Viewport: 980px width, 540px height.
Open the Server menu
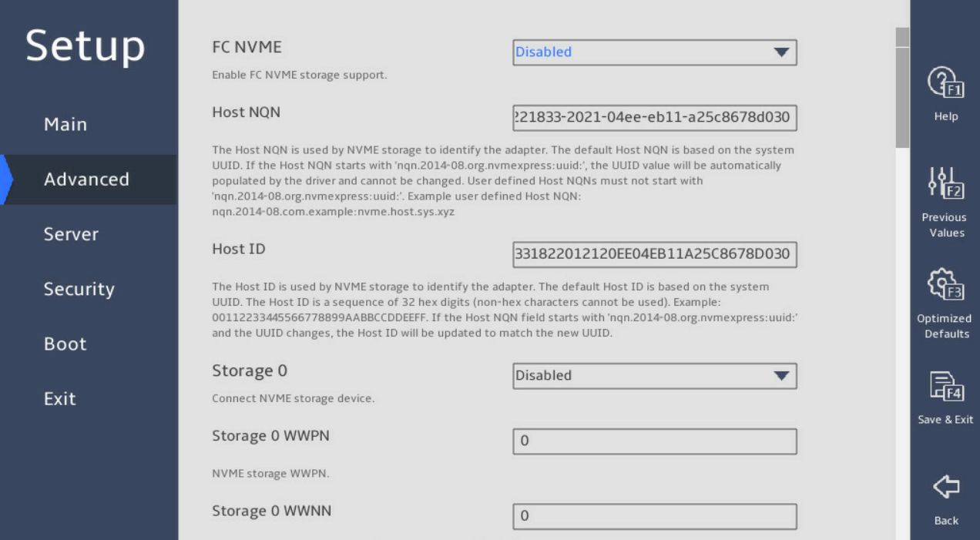click(71, 234)
